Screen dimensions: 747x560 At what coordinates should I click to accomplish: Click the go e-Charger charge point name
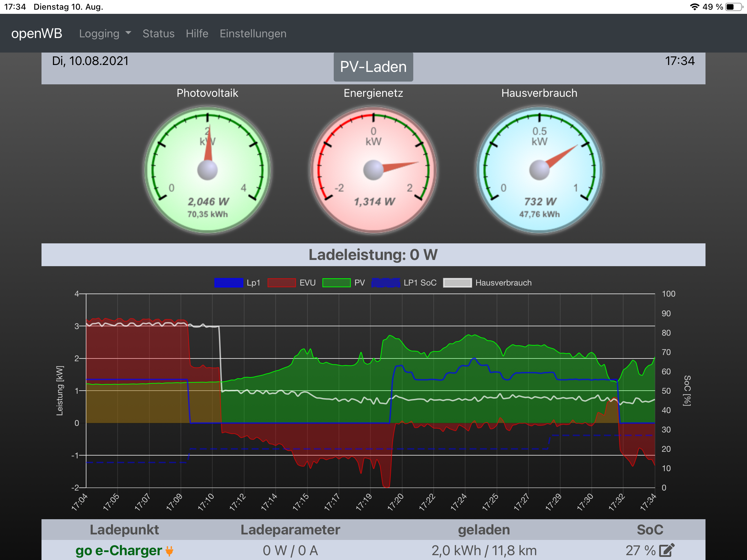(119, 550)
